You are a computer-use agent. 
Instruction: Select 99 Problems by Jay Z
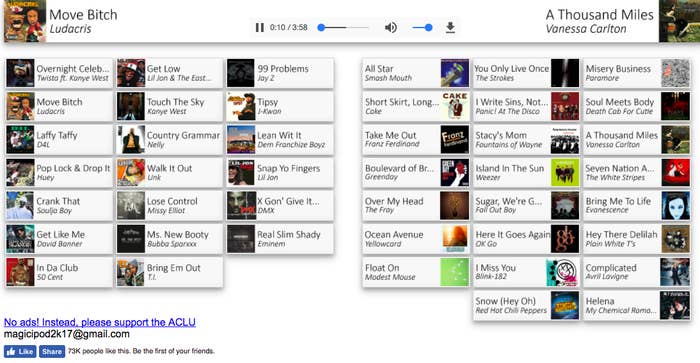280,73
